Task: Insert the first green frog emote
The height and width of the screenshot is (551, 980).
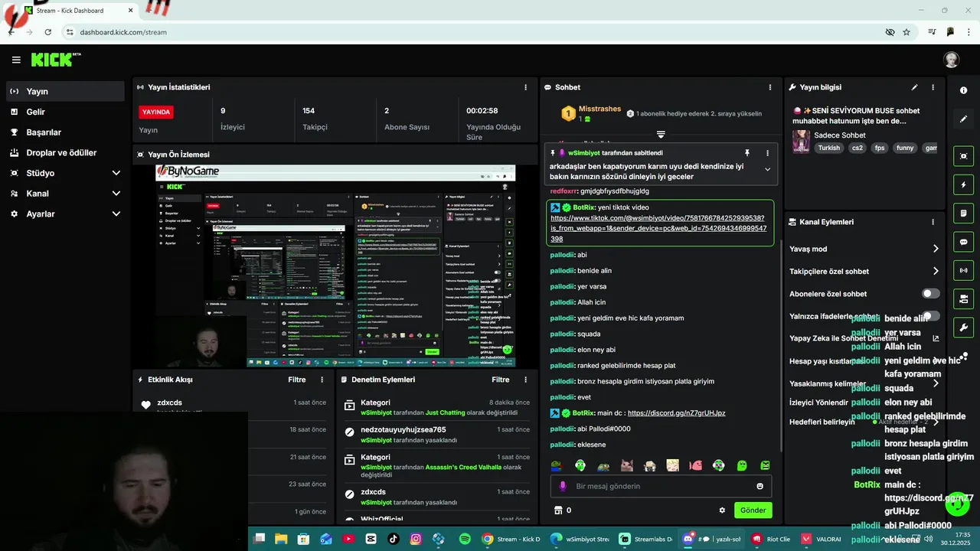Action: (x=557, y=465)
